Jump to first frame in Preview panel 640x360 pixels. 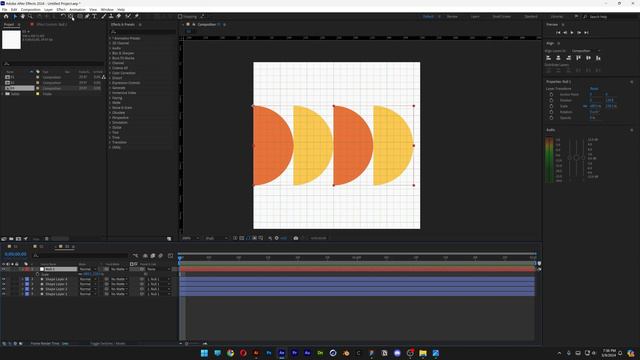pos(558,32)
